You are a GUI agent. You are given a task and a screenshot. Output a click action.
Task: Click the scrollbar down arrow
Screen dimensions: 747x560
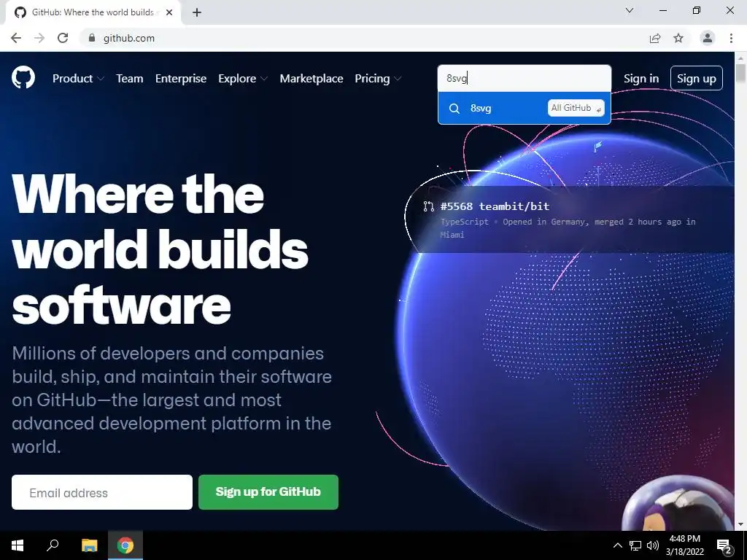740,524
